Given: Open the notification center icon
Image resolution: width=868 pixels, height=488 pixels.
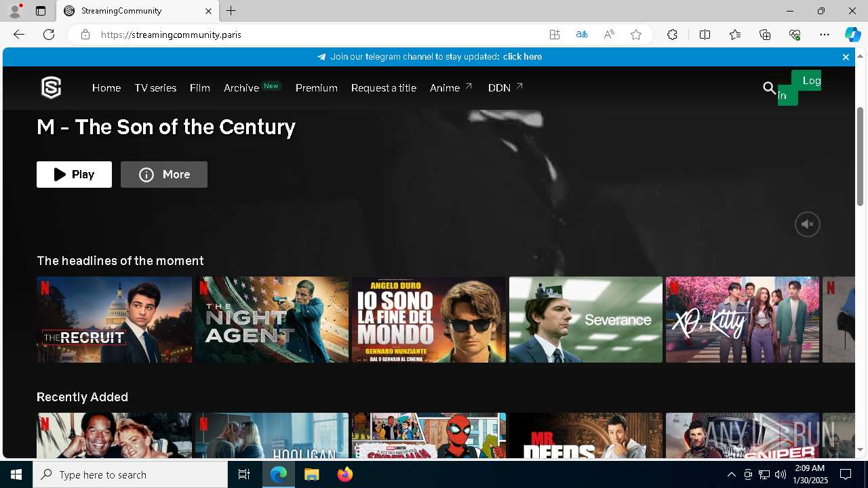Looking at the screenshot, I should [846, 474].
